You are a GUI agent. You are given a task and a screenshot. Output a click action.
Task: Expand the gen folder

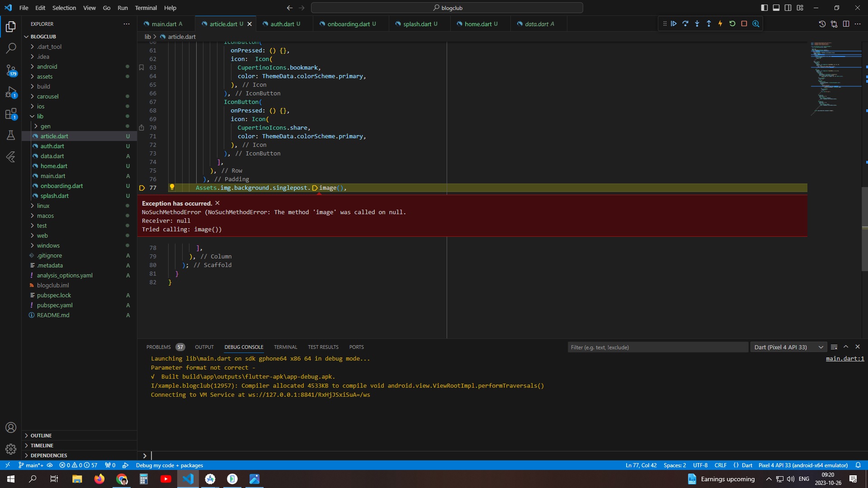pos(45,126)
